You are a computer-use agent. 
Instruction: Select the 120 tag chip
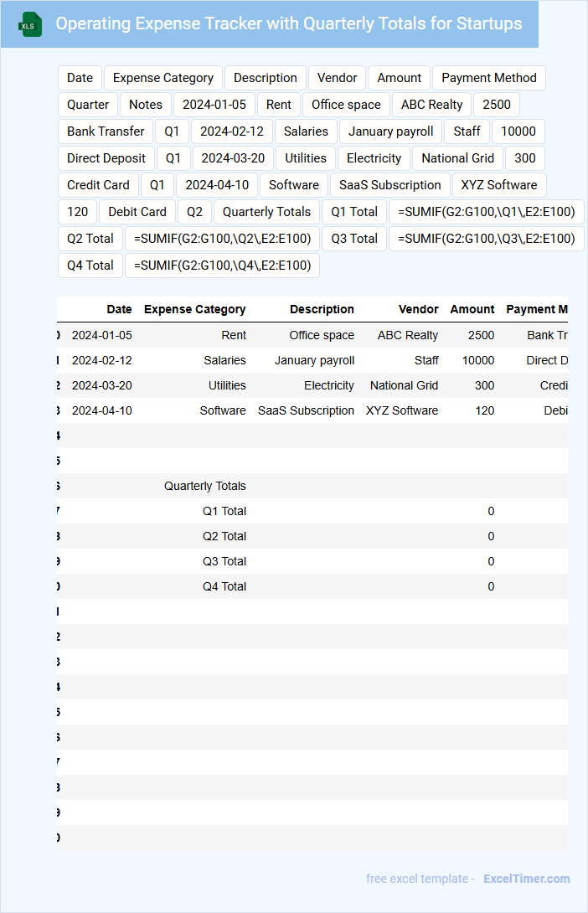pos(77,212)
